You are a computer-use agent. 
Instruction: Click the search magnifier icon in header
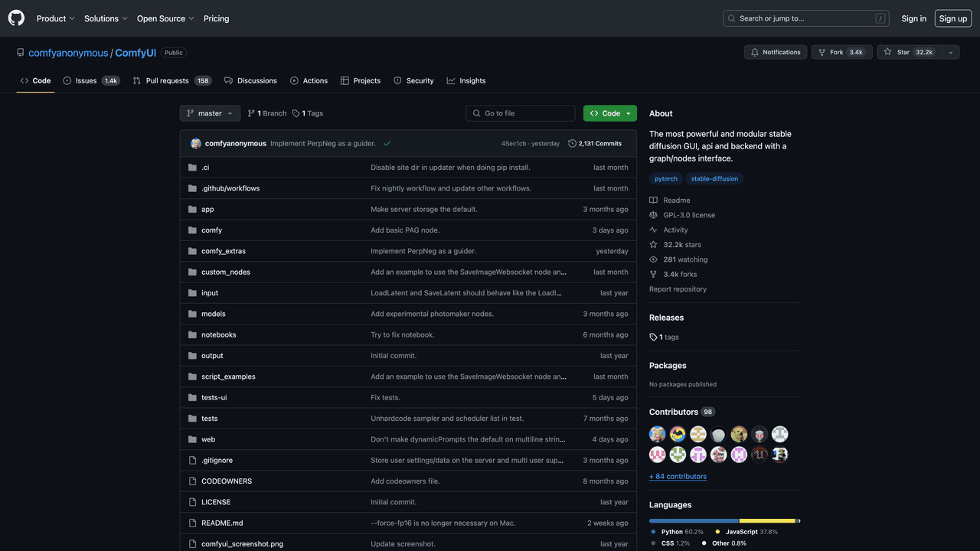[x=732, y=18]
